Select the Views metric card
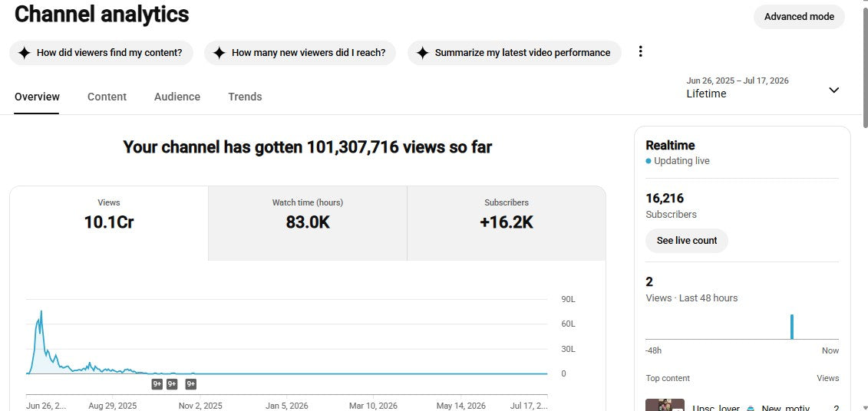868x411 pixels. tap(109, 223)
